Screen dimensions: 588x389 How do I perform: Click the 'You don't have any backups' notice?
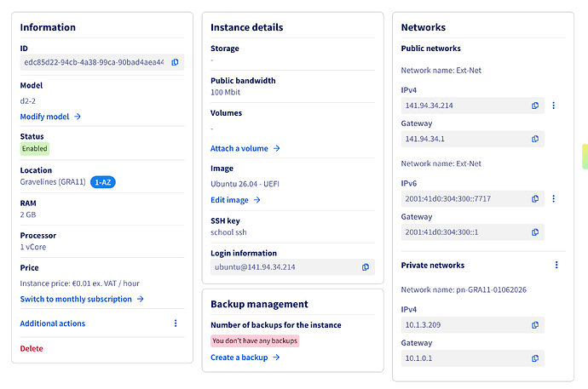coord(255,340)
